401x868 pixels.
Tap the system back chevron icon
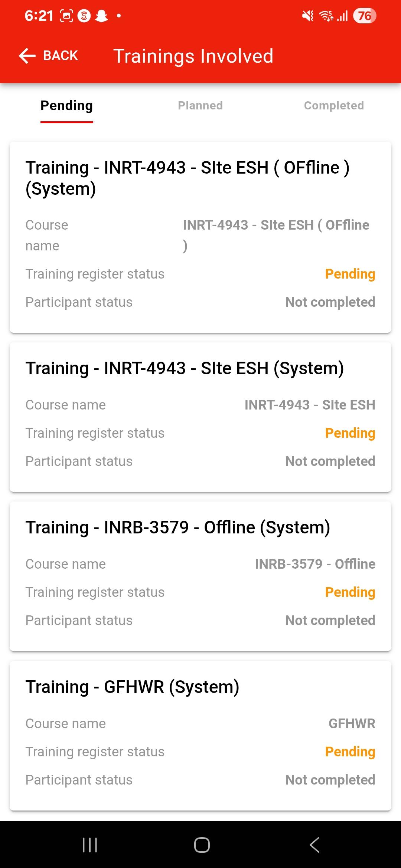click(314, 845)
